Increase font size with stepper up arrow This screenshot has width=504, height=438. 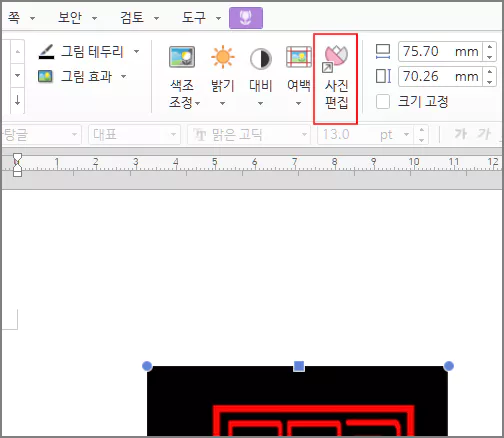pos(422,130)
